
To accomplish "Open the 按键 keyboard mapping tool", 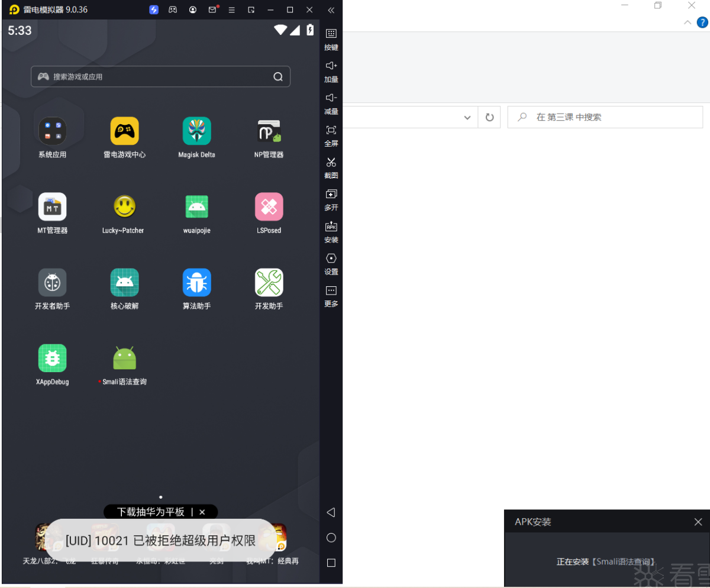I will (x=331, y=39).
